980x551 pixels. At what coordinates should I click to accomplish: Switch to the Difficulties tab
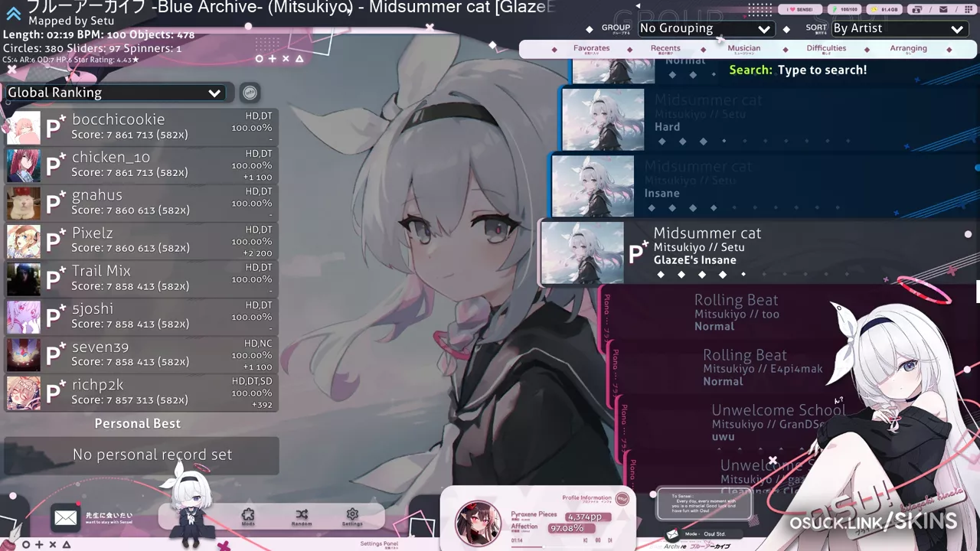(826, 49)
